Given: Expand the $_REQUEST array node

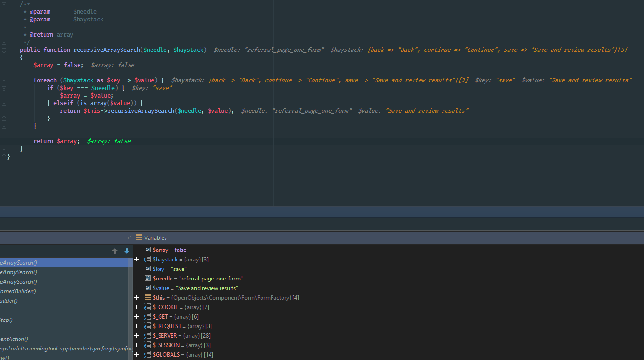Looking at the screenshot, I should point(137,326).
